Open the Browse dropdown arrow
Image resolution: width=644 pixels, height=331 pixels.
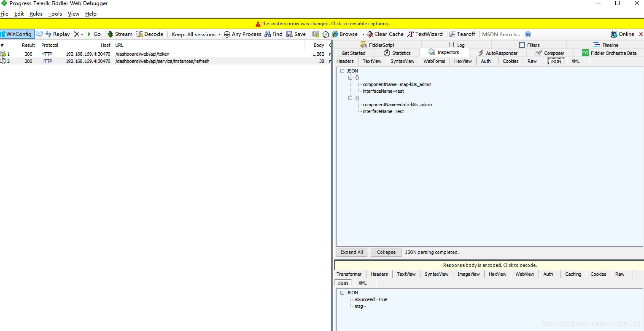[363, 34]
